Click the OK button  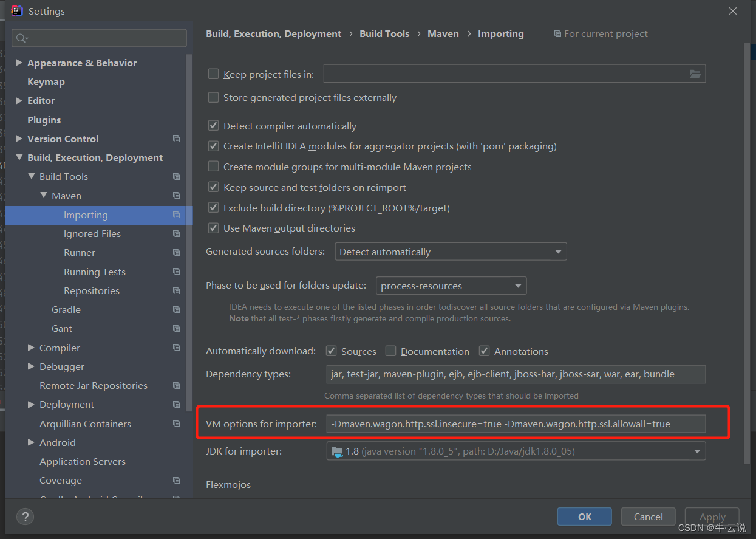click(585, 517)
